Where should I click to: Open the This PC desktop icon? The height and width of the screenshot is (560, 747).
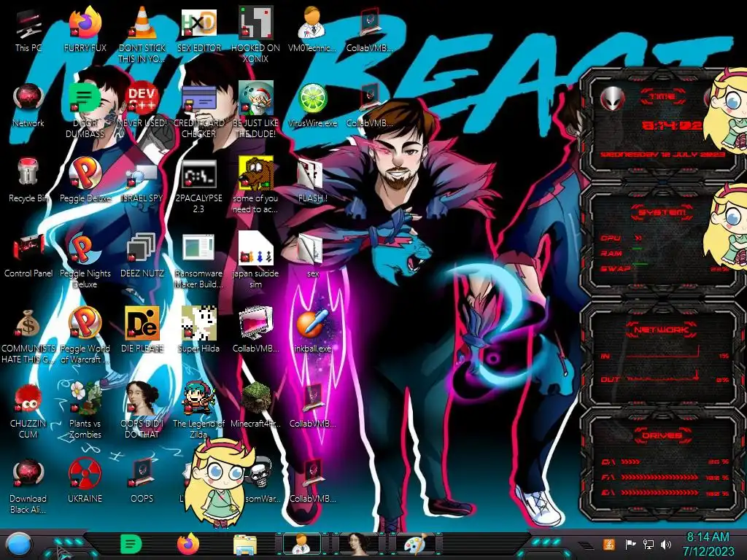[28, 31]
